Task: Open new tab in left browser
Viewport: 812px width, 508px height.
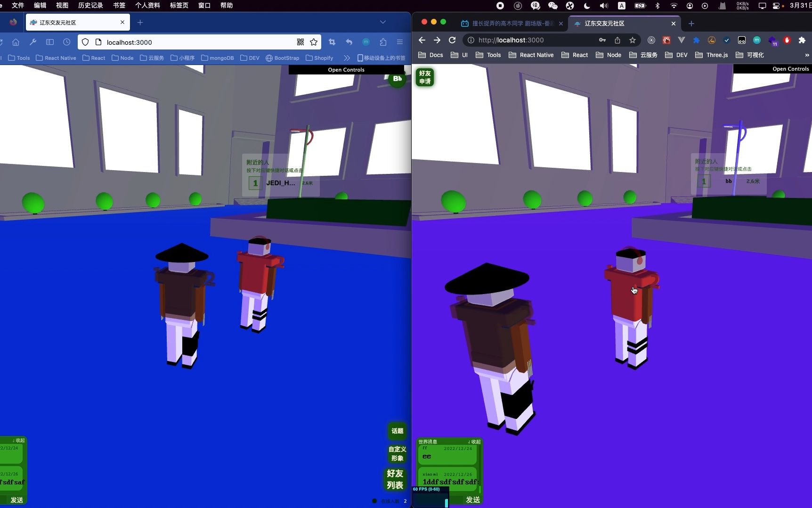Action: pos(140,22)
